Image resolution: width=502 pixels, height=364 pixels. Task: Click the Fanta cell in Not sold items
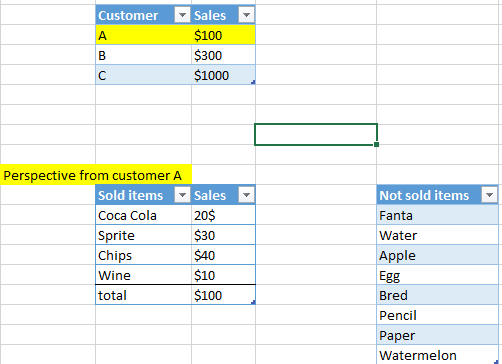(438, 215)
